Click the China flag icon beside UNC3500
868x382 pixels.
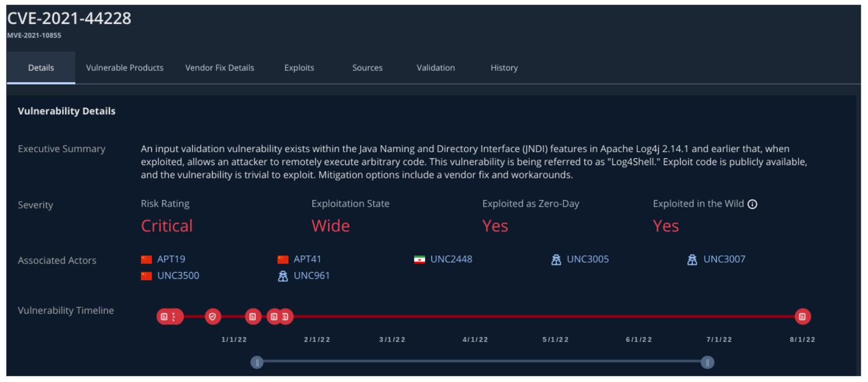coord(146,276)
